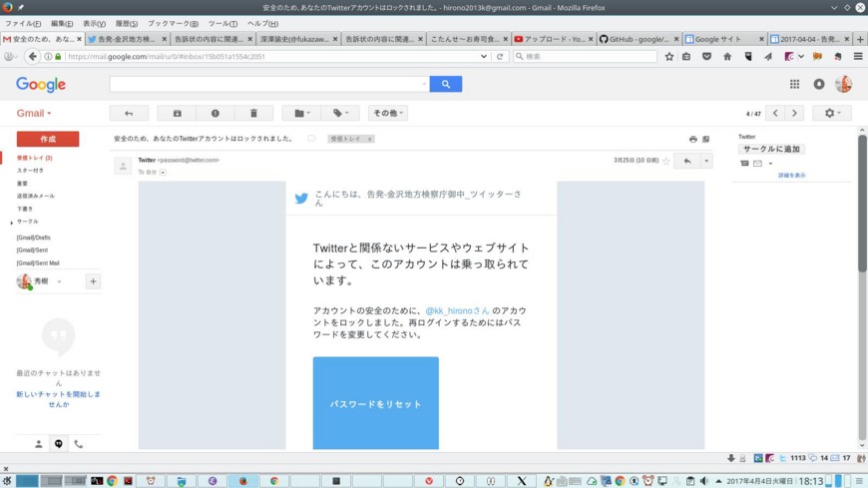
Task: Click the Firefox 検索 search box
Action: [585, 57]
